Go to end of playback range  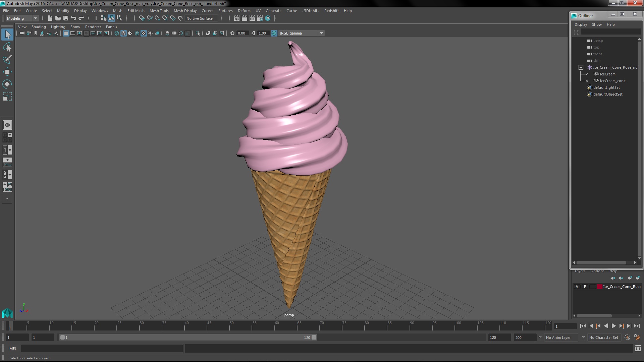637,326
